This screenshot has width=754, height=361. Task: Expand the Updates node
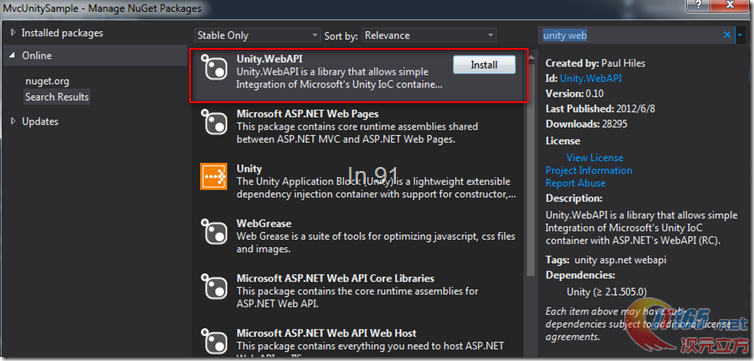13,122
